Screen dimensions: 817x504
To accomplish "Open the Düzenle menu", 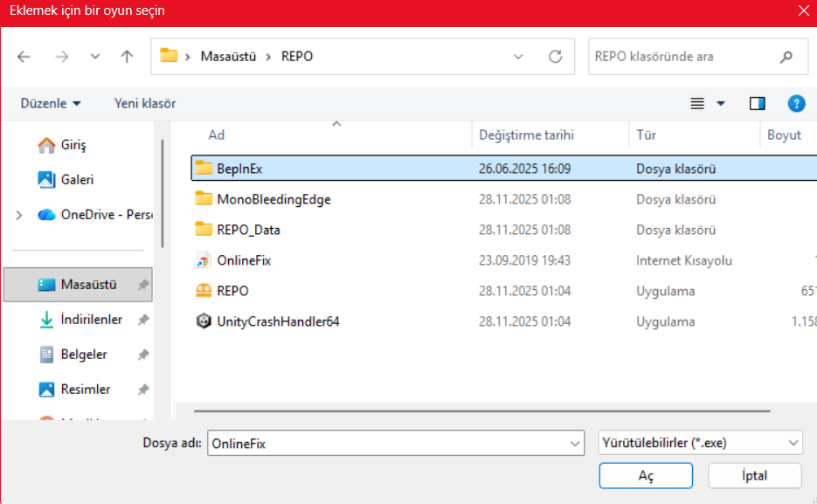I will pos(51,103).
